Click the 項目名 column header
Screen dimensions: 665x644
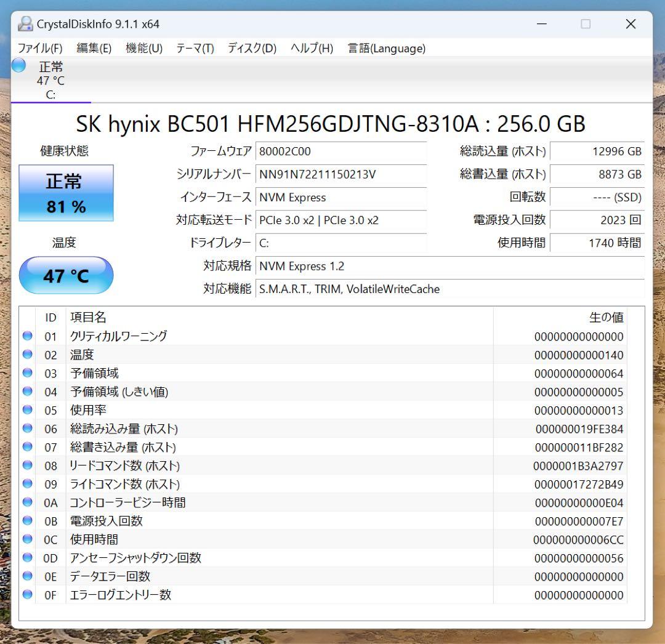280,317
